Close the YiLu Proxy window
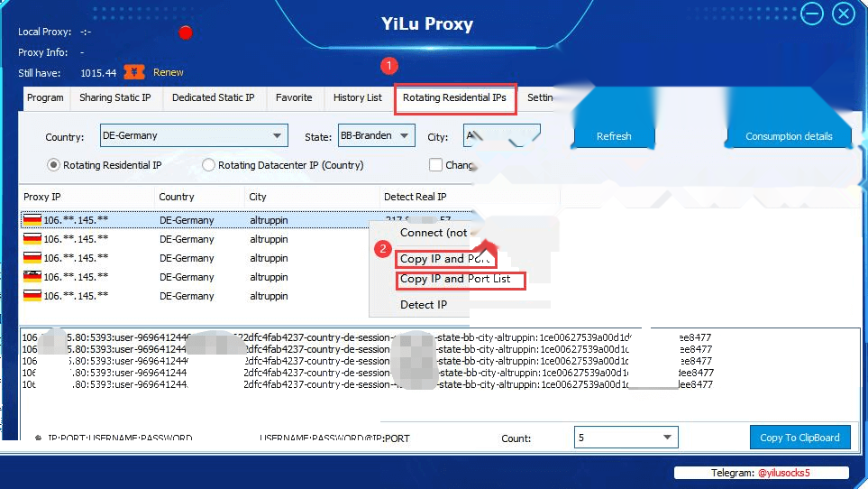868x489 pixels. 844,14
